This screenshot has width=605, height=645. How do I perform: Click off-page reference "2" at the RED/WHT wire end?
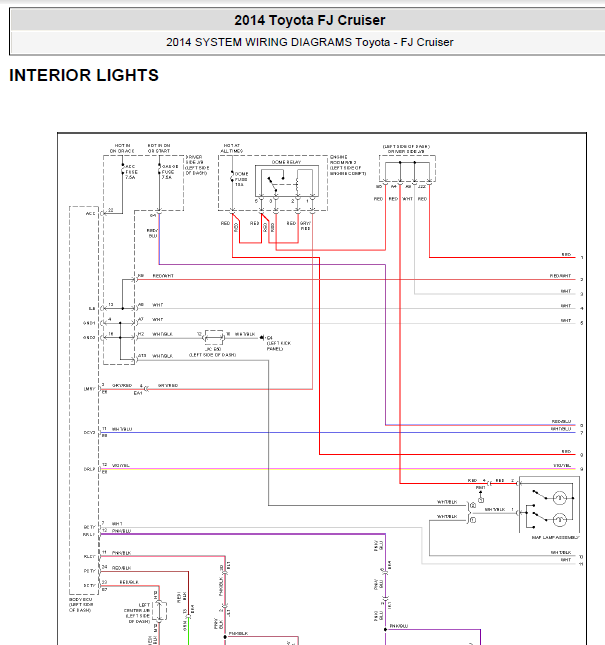(x=582, y=279)
